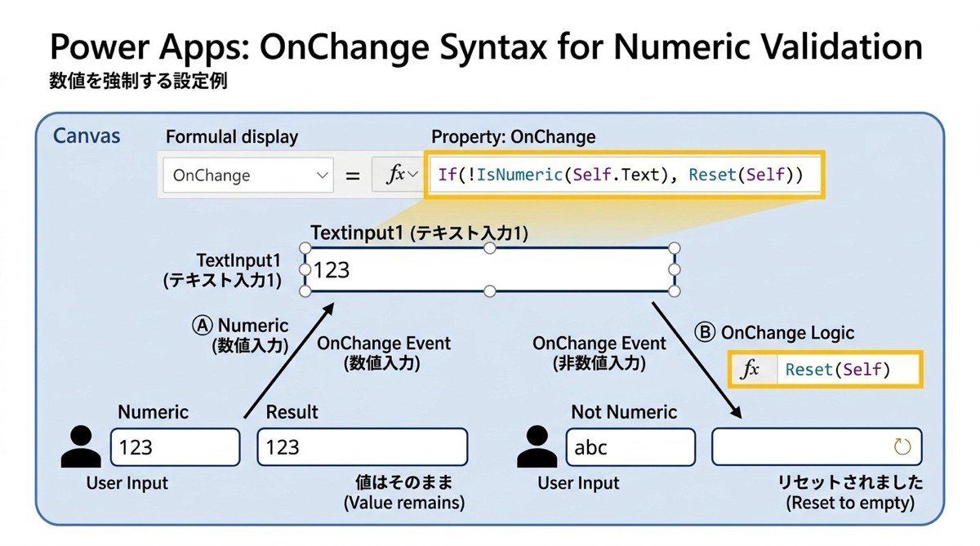Expand the chevron next to the fx symbol
This screenshot has width=980, height=546.
point(412,175)
